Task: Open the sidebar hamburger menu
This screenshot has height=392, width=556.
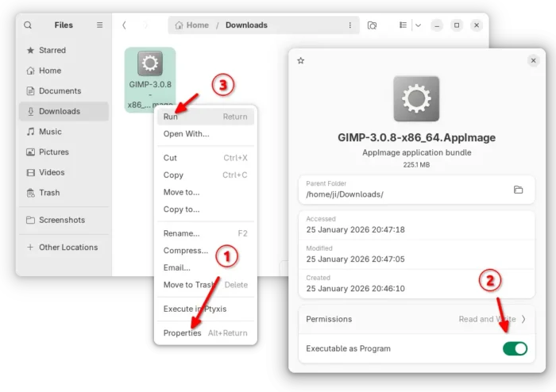Action: pos(99,25)
